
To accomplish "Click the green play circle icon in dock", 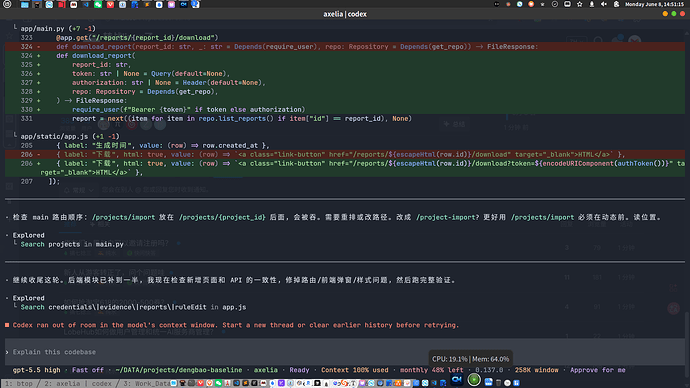I will (474, 380).
